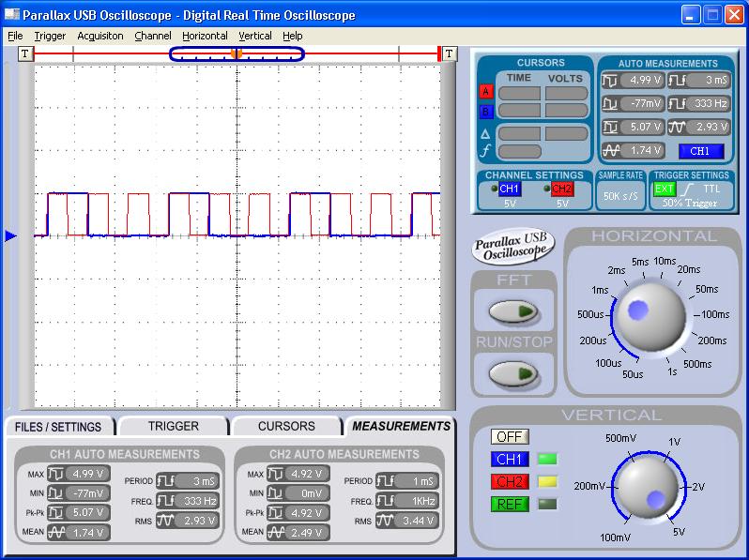The width and height of the screenshot is (749, 560).
Task: Switch to the FILES / SETTINGS tab
Action: [58, 426]
